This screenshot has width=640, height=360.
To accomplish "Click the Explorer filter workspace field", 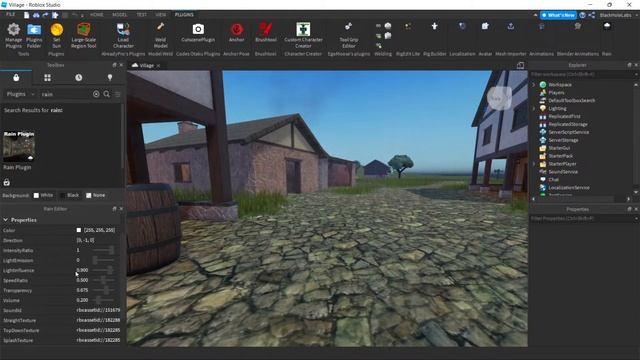I will click(x=582, y=74).
